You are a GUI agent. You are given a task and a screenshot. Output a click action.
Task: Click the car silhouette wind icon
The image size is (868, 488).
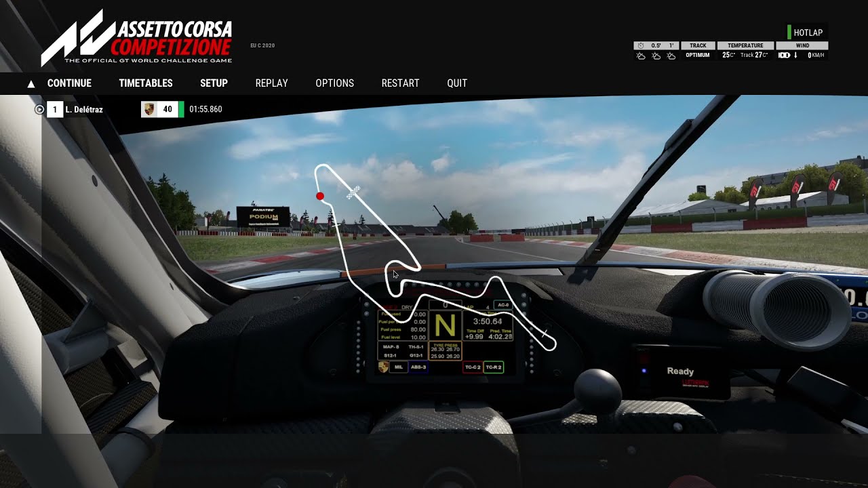click(x=785, y=56)
